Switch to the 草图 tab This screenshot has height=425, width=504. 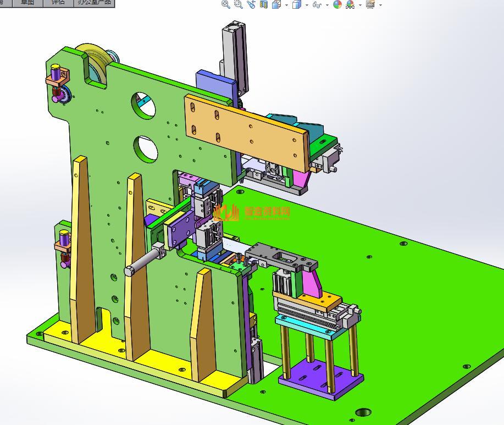(27, 2)
